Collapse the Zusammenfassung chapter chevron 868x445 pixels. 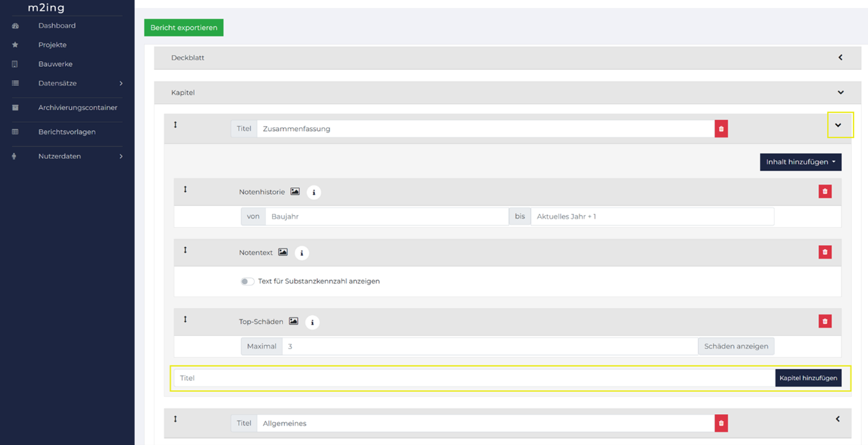coord(838,125)
